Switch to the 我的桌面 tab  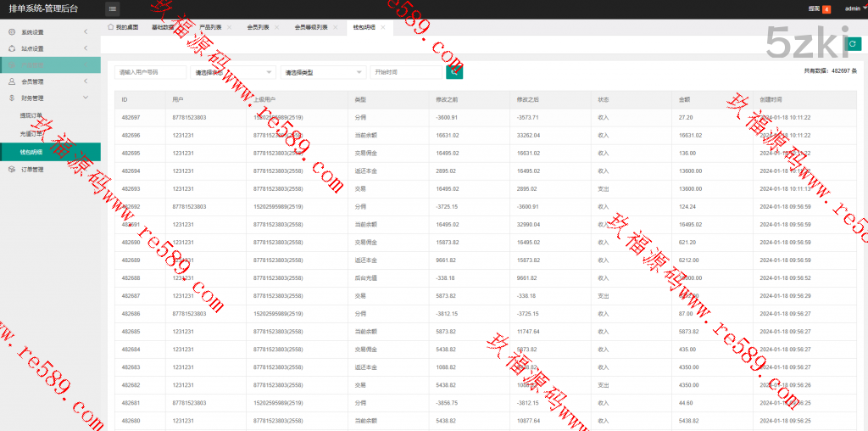[123, 27]
